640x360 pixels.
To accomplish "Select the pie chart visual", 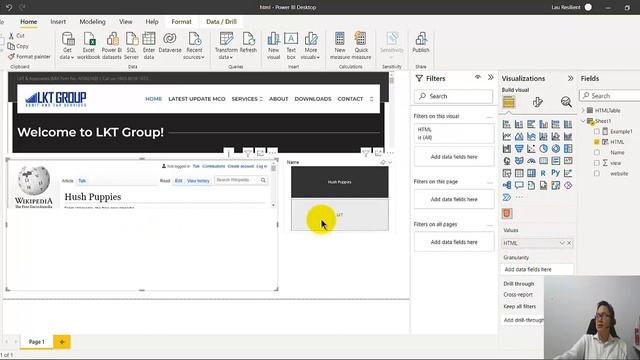I will pyautogui.click(x=543, y=149).
